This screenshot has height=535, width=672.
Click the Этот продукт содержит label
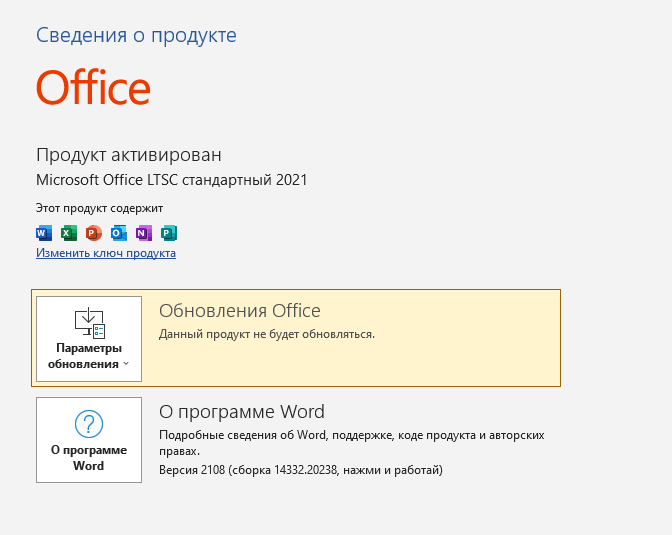pos(99,208)
